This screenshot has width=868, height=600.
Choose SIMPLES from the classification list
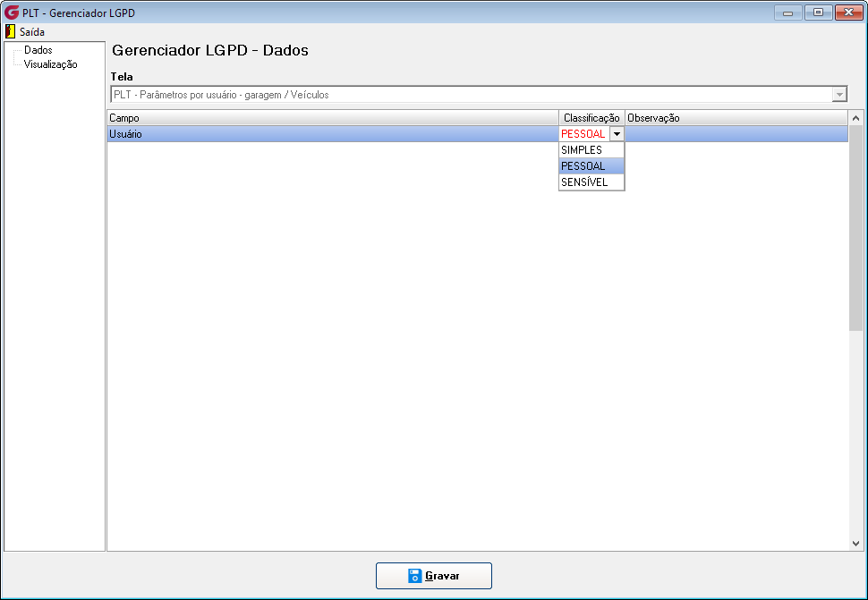[x=591, y=150]
